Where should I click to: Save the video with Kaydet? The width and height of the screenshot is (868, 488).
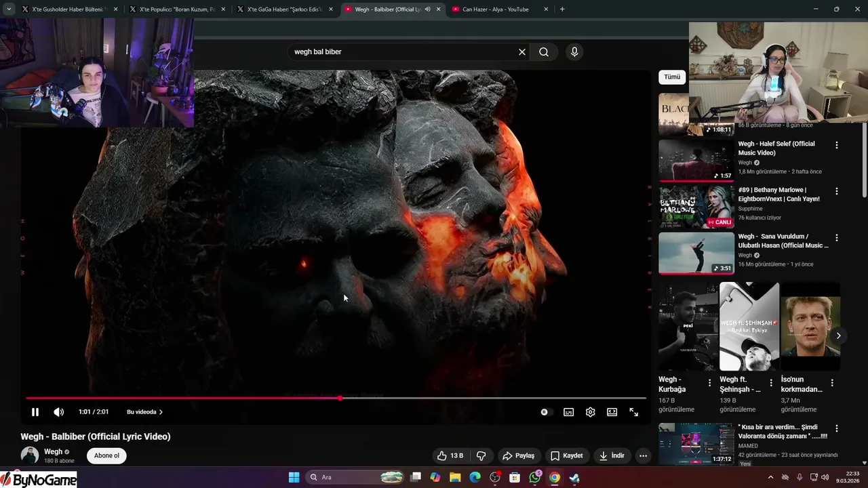point(567,455)
